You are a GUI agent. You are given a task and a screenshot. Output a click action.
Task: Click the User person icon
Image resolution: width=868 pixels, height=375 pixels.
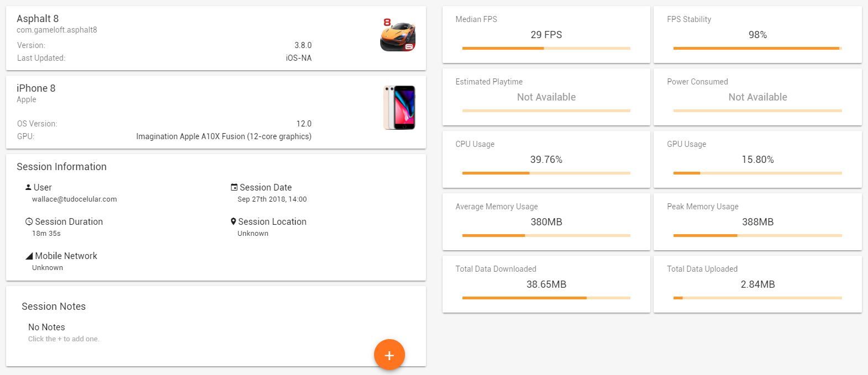click(28, 187)
